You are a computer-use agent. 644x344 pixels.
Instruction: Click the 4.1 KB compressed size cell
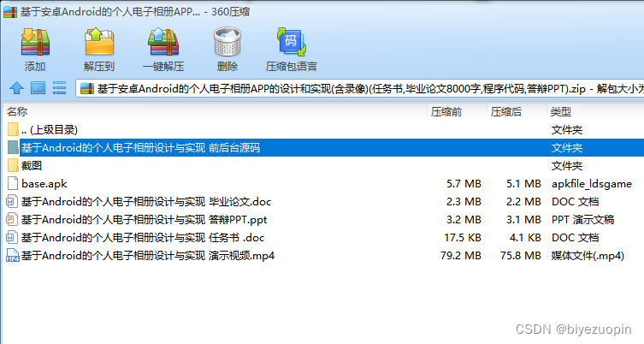[525, 238]
